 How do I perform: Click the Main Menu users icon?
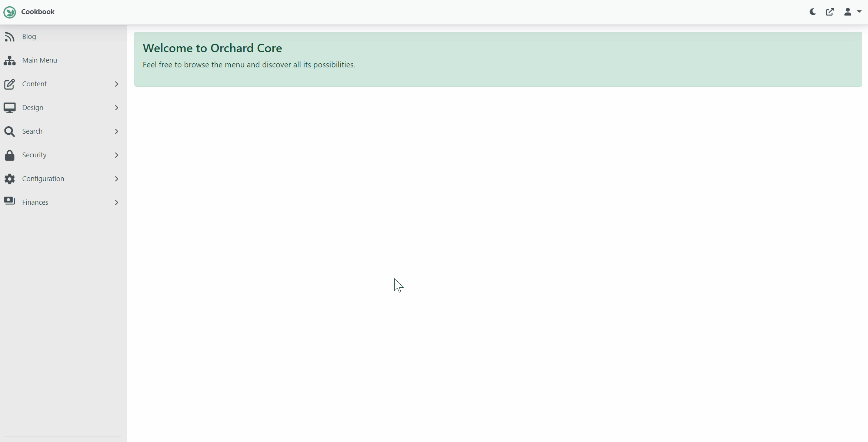tap(10, 60)
